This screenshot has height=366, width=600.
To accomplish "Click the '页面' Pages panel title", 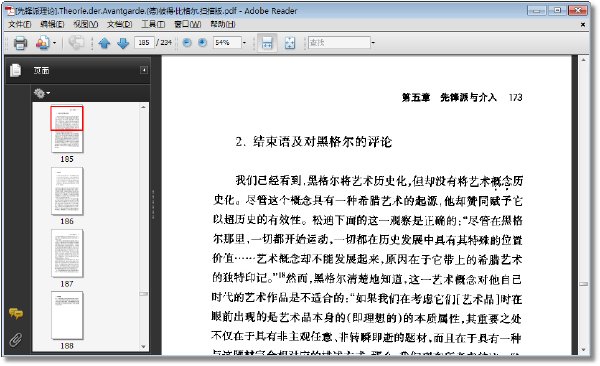I will coord(41,70).
